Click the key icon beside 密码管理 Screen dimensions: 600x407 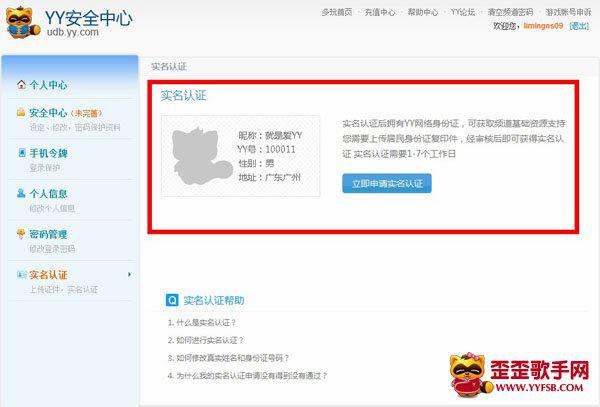point(21,233)
